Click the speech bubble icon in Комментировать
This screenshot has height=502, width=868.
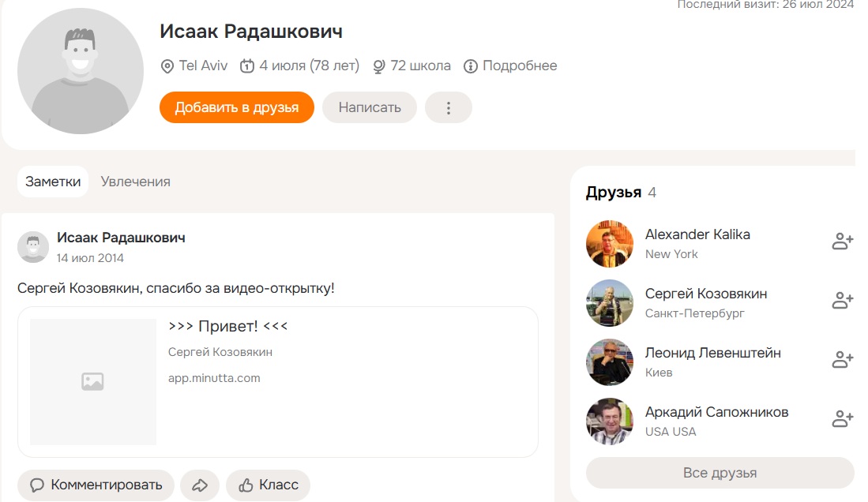[x=37, y=485]
